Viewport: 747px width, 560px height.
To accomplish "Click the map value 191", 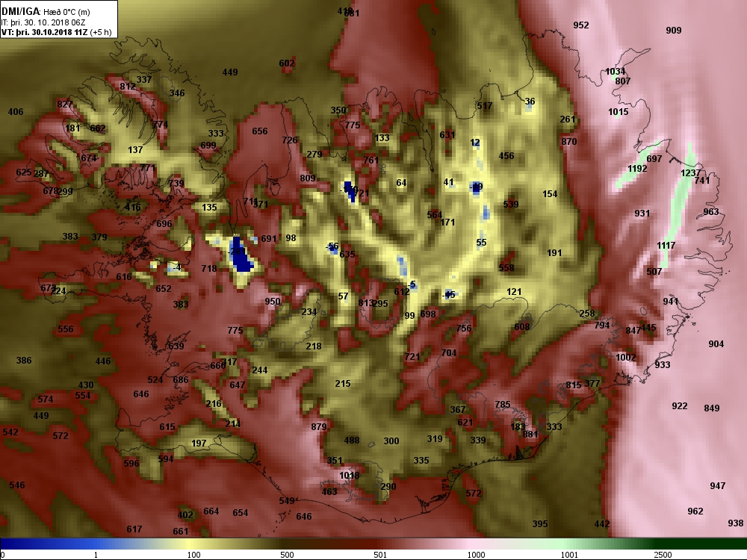I will (x=554, y=253).
